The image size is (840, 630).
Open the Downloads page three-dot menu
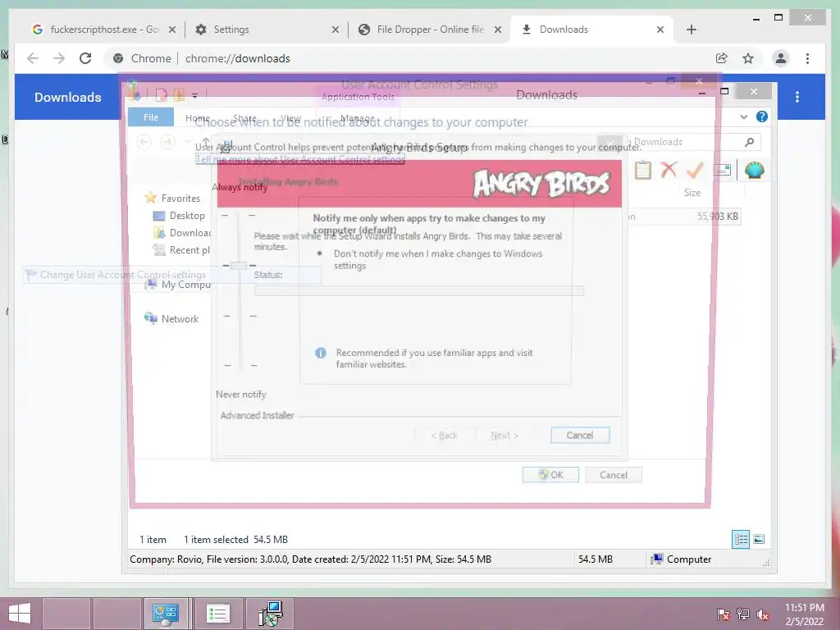click(x=797, y=97)
